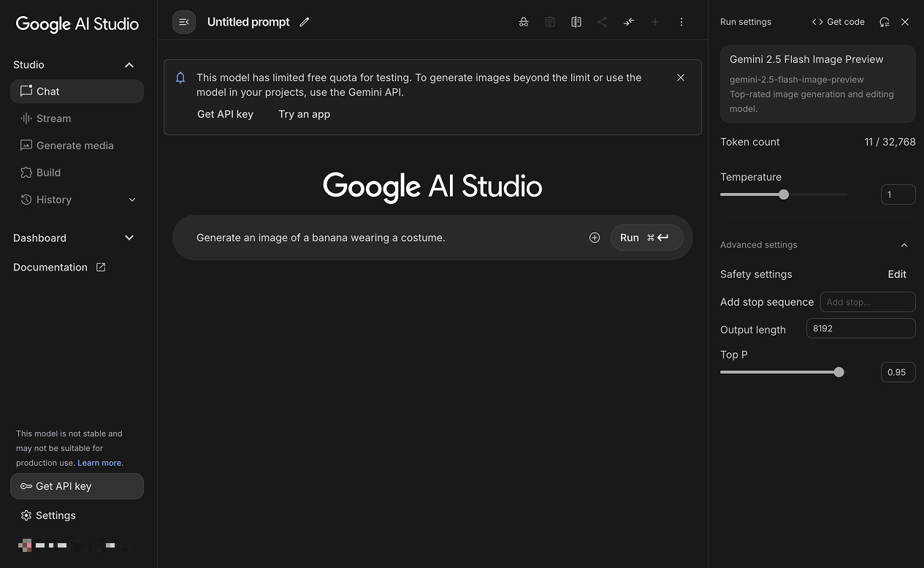Click the reset default settings icon
The image size is (924, 568).
[x=885, y=22]
